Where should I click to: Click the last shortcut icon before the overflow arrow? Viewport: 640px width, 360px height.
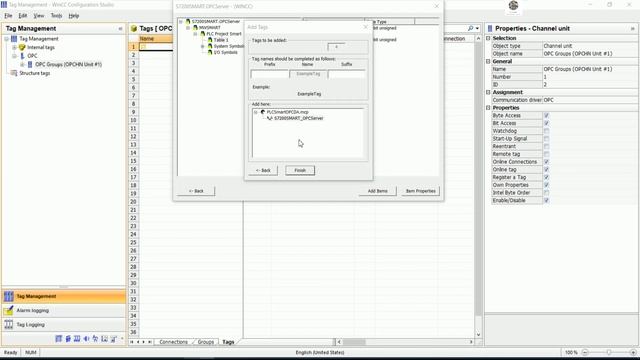tap(114, 339)
